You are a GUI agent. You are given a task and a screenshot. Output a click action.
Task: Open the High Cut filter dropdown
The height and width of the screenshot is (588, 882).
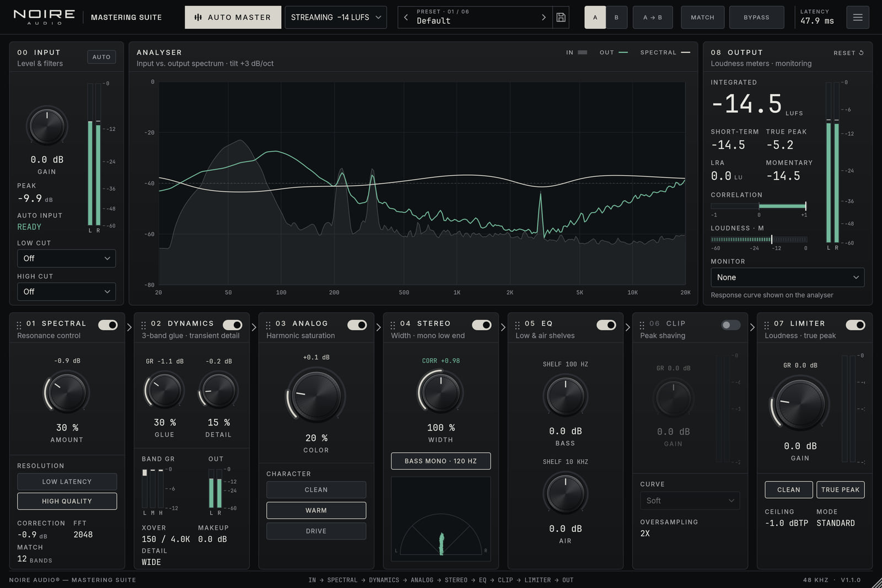[66, 291]
